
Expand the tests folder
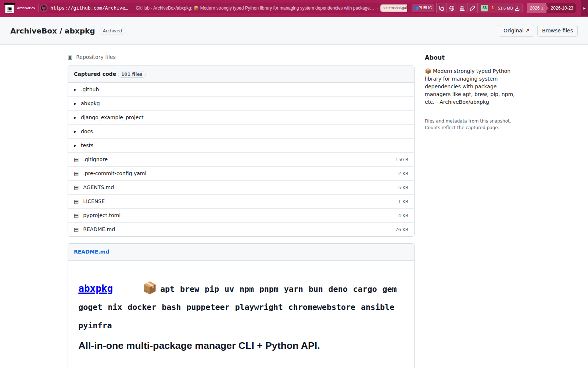pos(75,146)
